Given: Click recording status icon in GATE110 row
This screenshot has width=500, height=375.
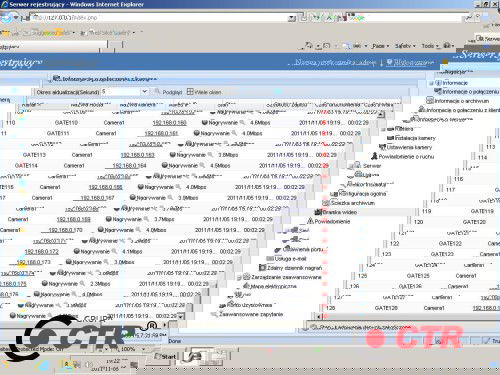Looking at the screenshot, I should [205, 123].
